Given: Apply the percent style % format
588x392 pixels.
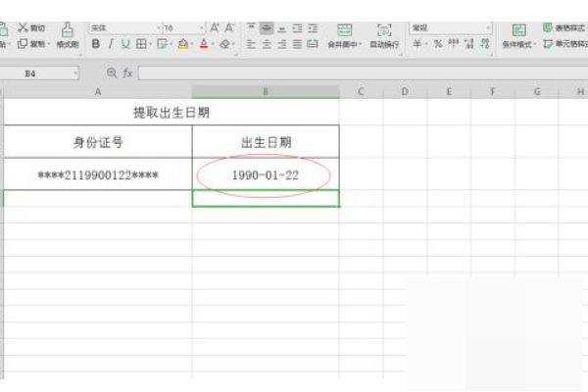Looking at the screenshot, I should click(x=438, y=44).
